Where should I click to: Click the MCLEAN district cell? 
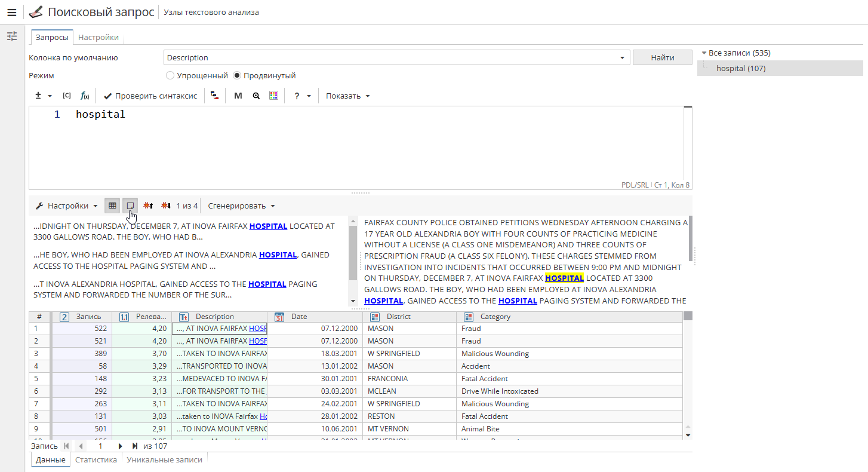(410, 391)
